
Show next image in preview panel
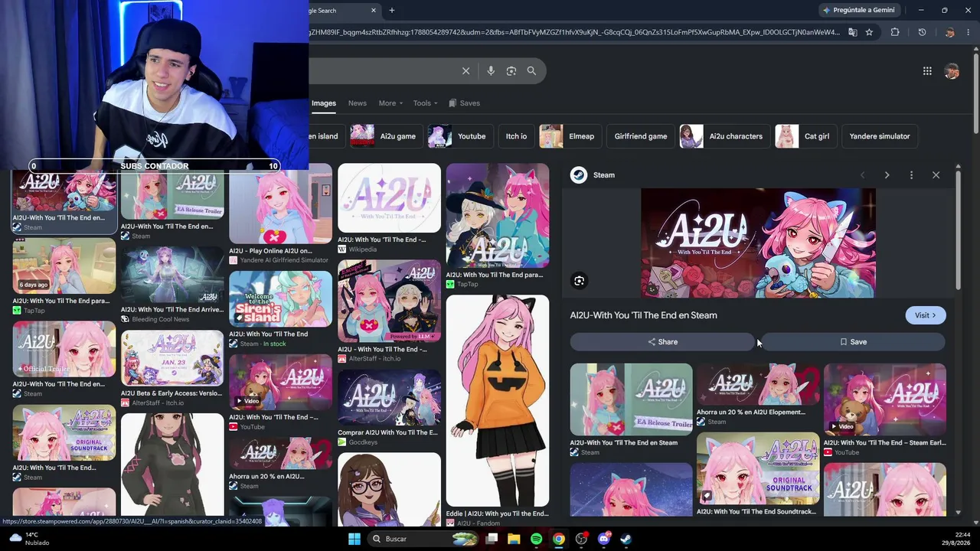coord(887,175)
